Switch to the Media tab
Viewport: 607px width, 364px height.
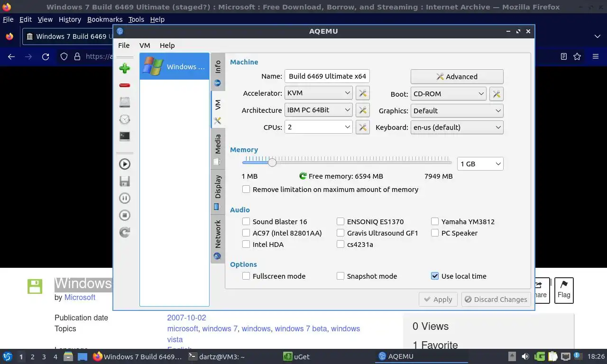(218, 149)
